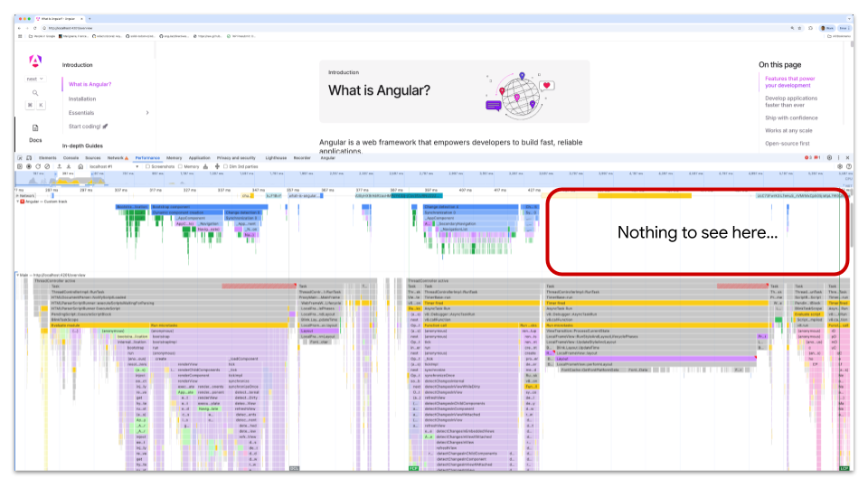This screenshot has height=488, width=868.
Task: Collapse the 'Angular — Custom track' row
Action: (17, 202)
